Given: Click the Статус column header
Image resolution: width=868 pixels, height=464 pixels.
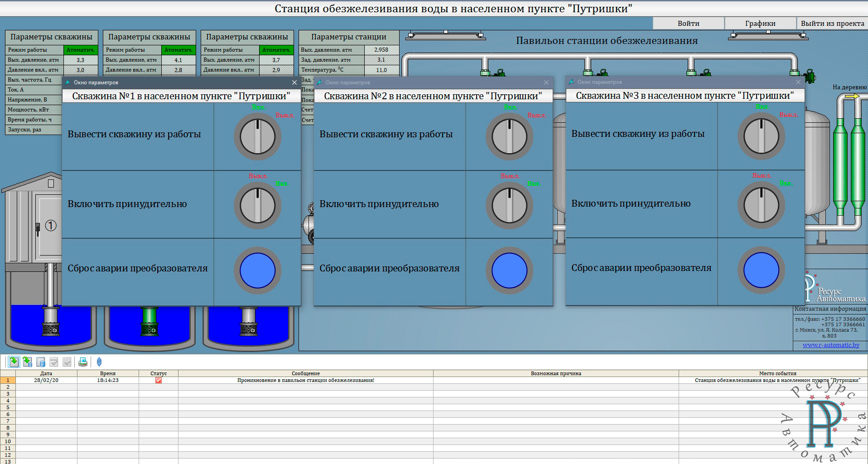Looking at the screenshot, I should tap(159, 373).
